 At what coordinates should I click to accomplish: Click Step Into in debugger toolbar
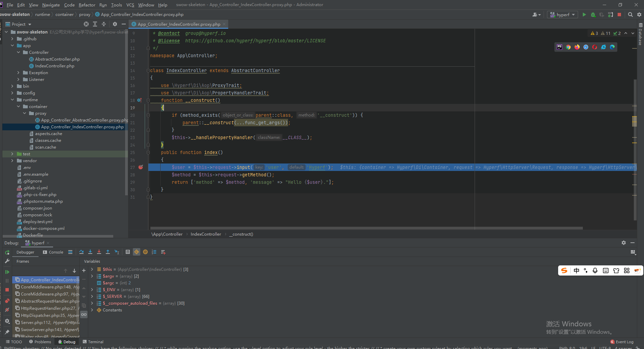(x=90, y=252)
